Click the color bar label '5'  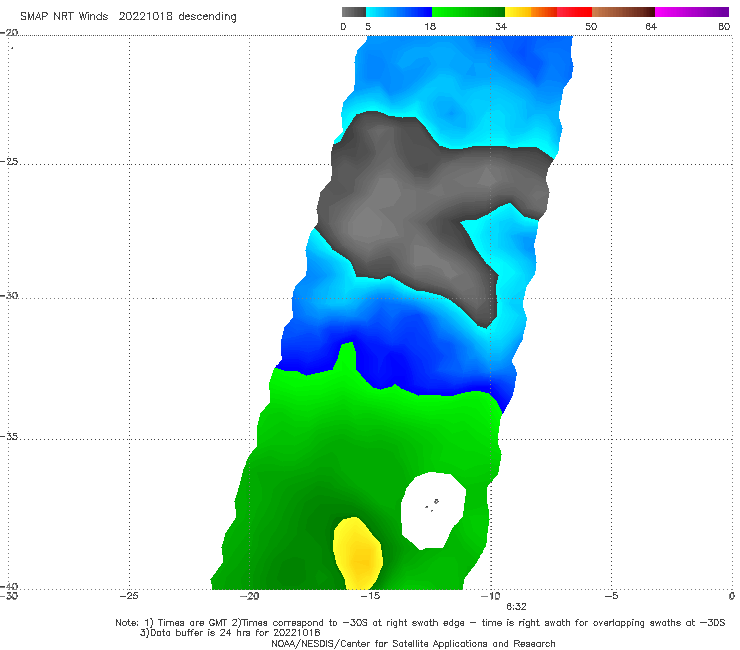(x=368, y=27)
